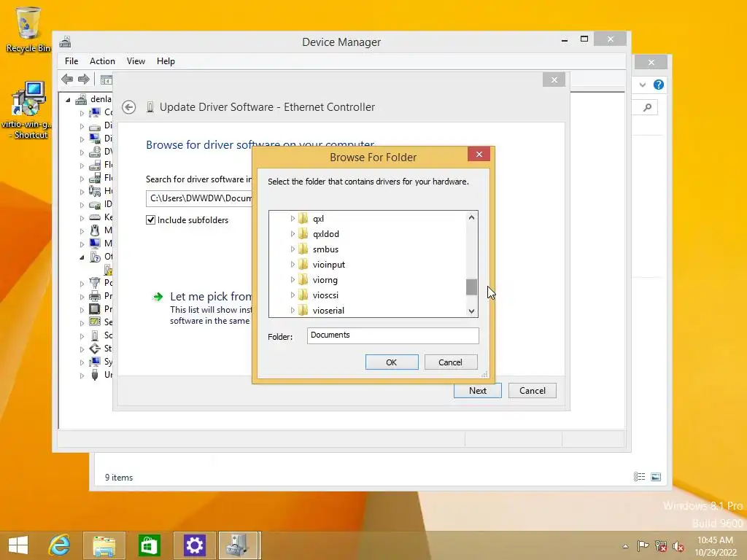The width and height of the screenshot is (747, 560).
Task: Select the Ports category icon
Action: coord(95,283)
